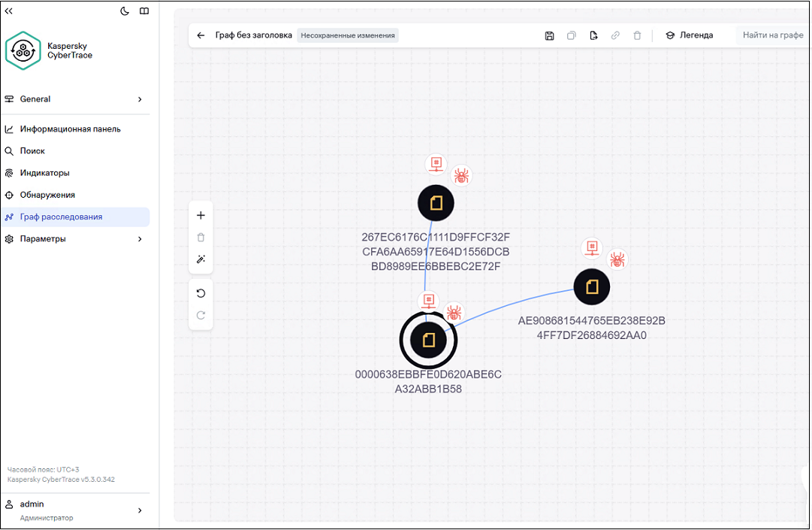Screen dimensions: 812x530
Task: Export the graph to file
Action: 593,35
